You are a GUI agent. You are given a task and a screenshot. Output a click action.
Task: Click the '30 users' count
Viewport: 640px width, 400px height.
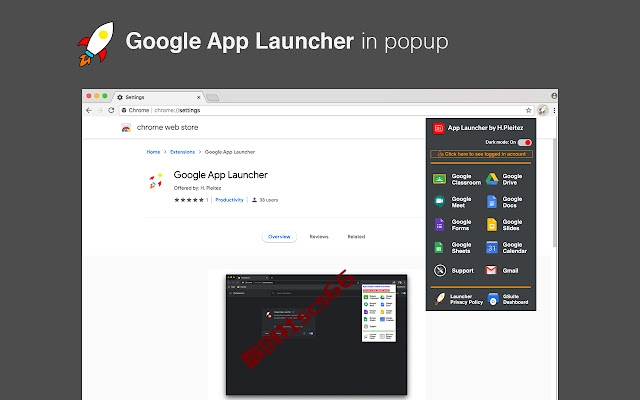[265, 200]
